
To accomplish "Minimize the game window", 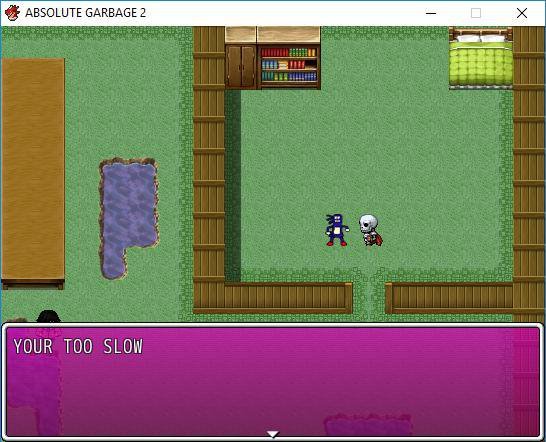I will tap(431, 13).
